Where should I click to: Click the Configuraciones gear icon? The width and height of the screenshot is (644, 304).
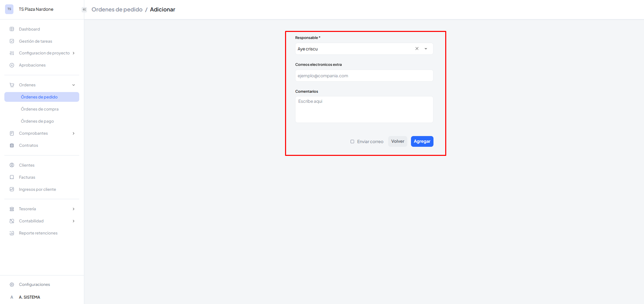[12, 285]
